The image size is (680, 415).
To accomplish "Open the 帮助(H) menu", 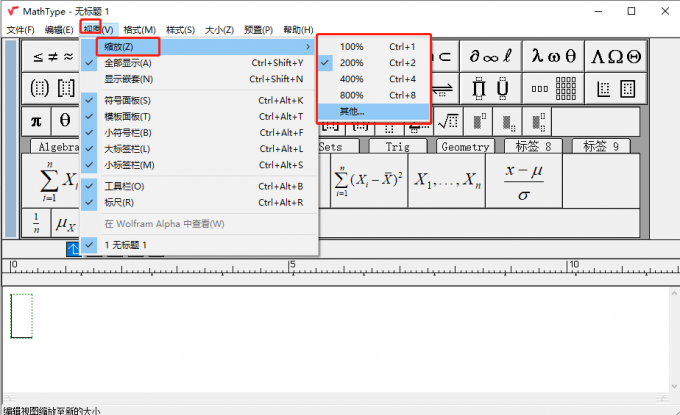I will click(298, 29).
